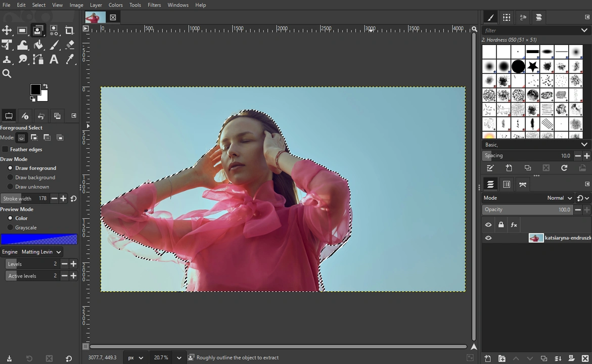
Task: Select the Crop tool
Action: click(69, 30)
